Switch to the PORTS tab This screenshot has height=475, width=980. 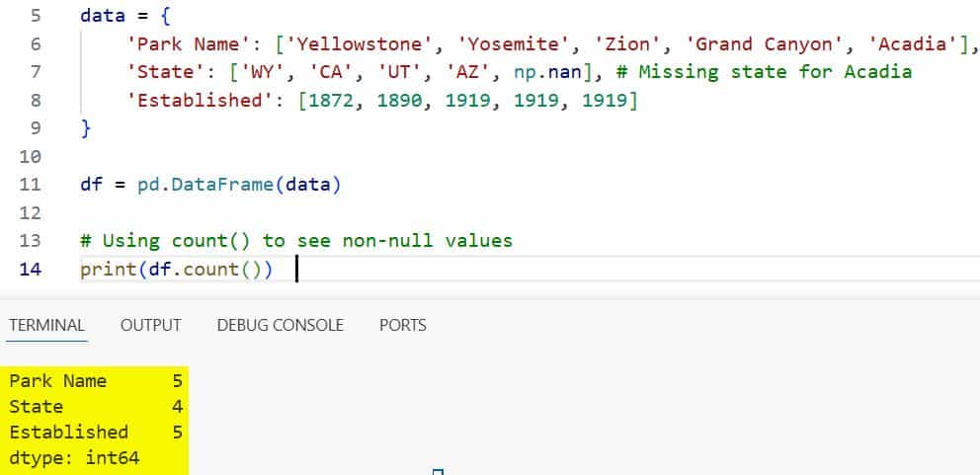coord(402,325)
